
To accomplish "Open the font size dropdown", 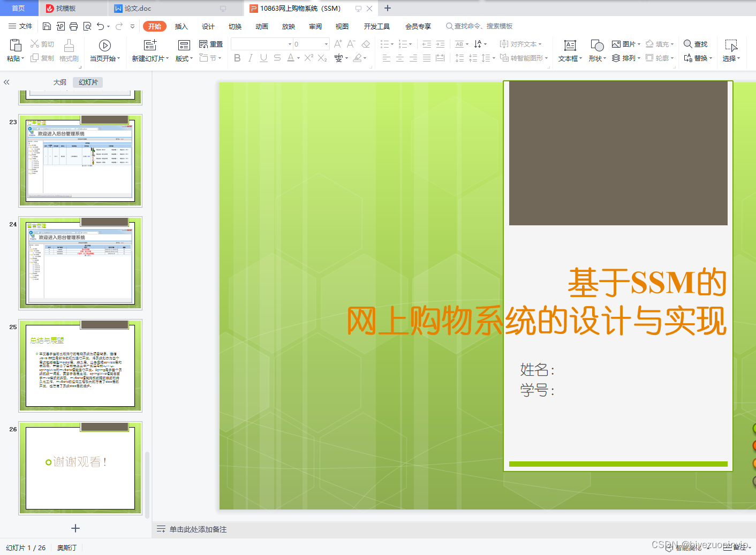I will pyautogui.click(x=326, y=44).
